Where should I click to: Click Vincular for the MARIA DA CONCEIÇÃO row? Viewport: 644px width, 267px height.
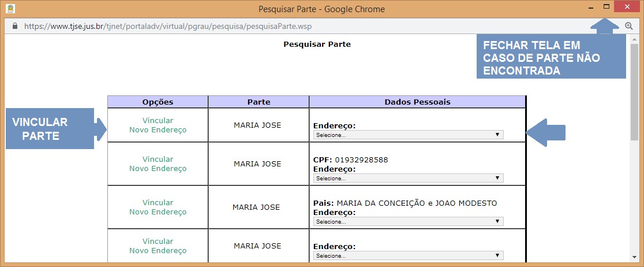158,203
